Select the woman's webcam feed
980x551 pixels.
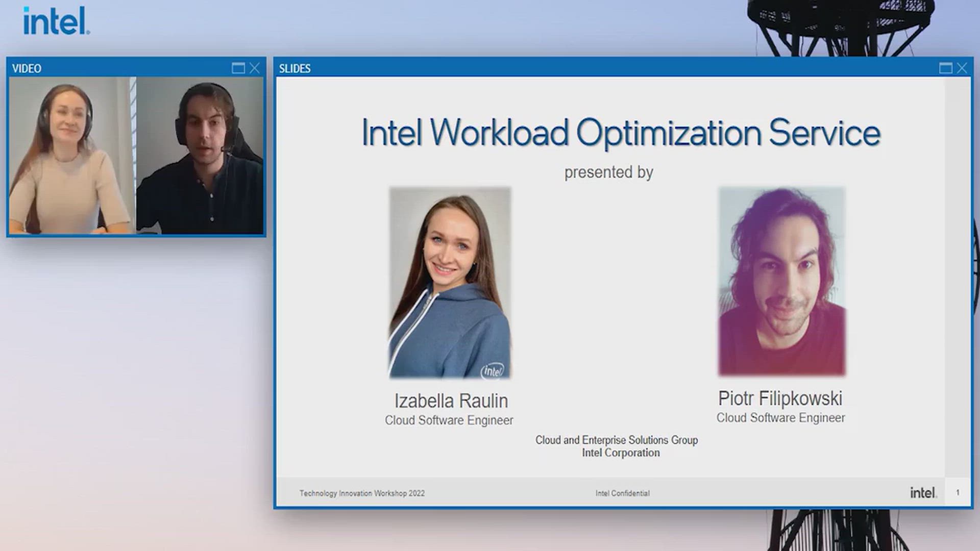(72, 156)
